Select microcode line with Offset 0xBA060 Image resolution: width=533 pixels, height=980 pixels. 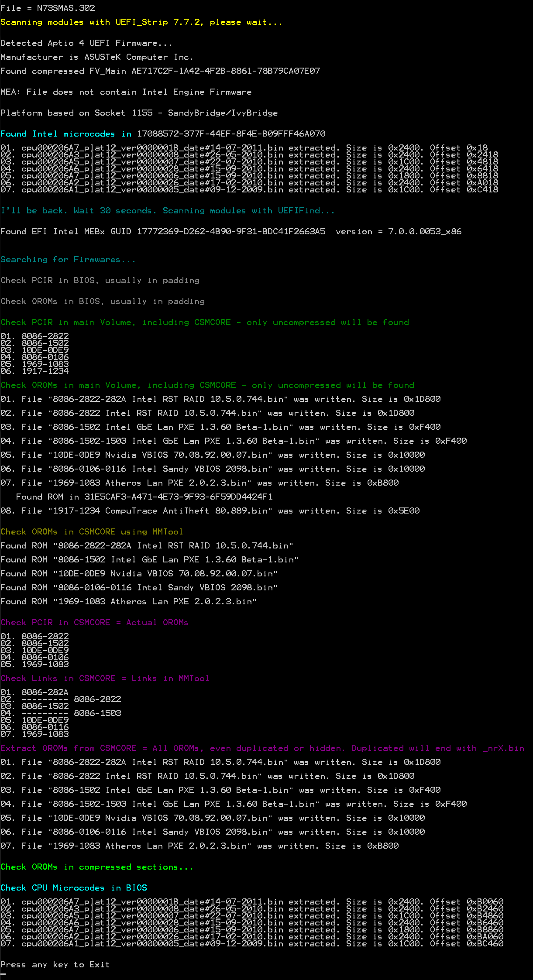(x=252, y=937)
